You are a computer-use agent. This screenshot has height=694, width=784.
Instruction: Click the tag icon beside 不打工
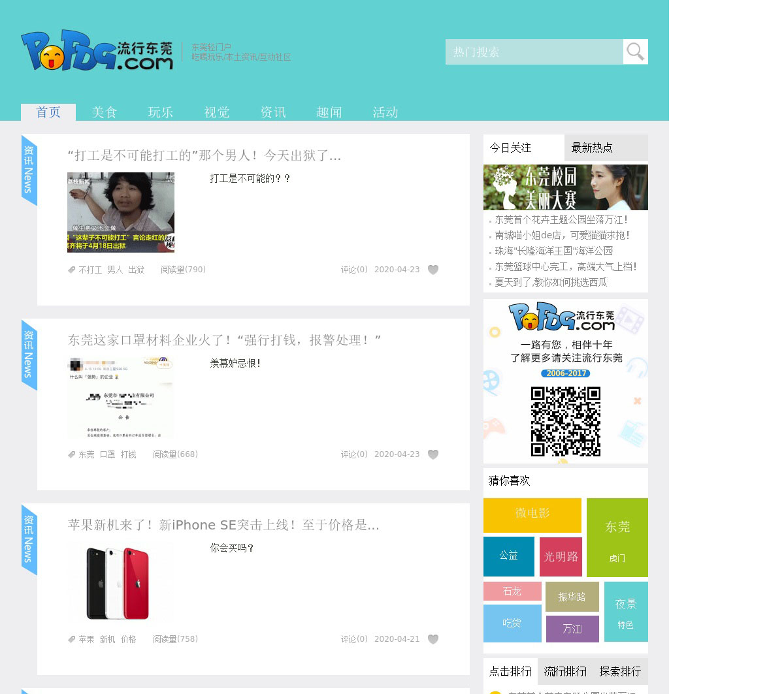point(72,270)
